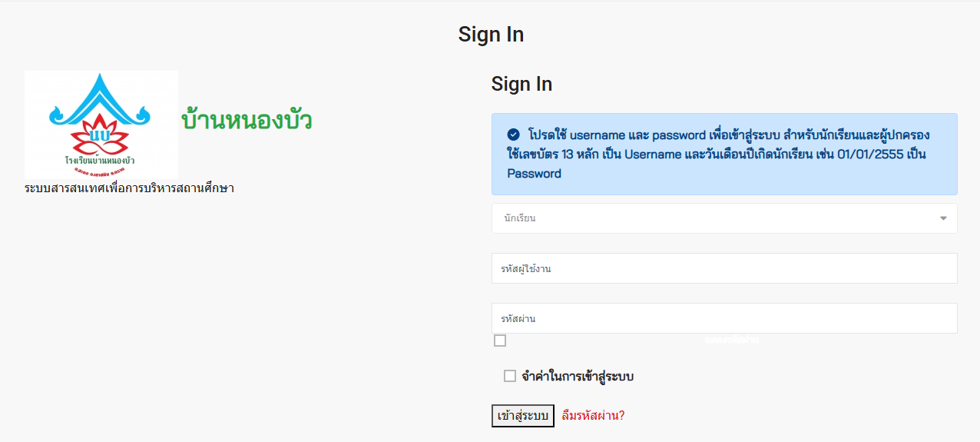Click the faint แสดงรหัสผ่าน label under password field

pos(732,340)
